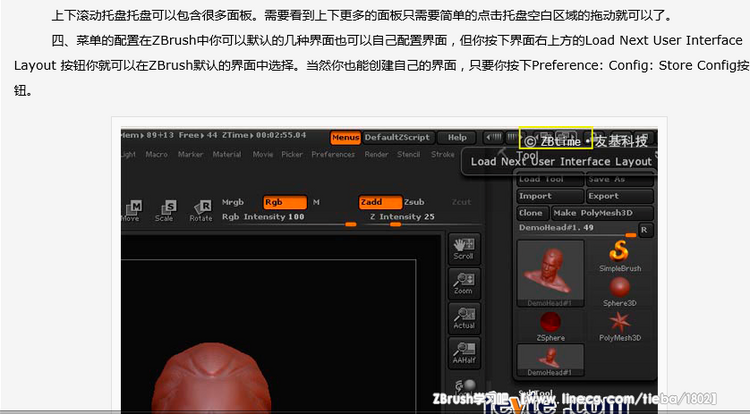750x414 pixels.
Task: Open the Picker menu
Action: pyautogui.click(x=292, y=154)
